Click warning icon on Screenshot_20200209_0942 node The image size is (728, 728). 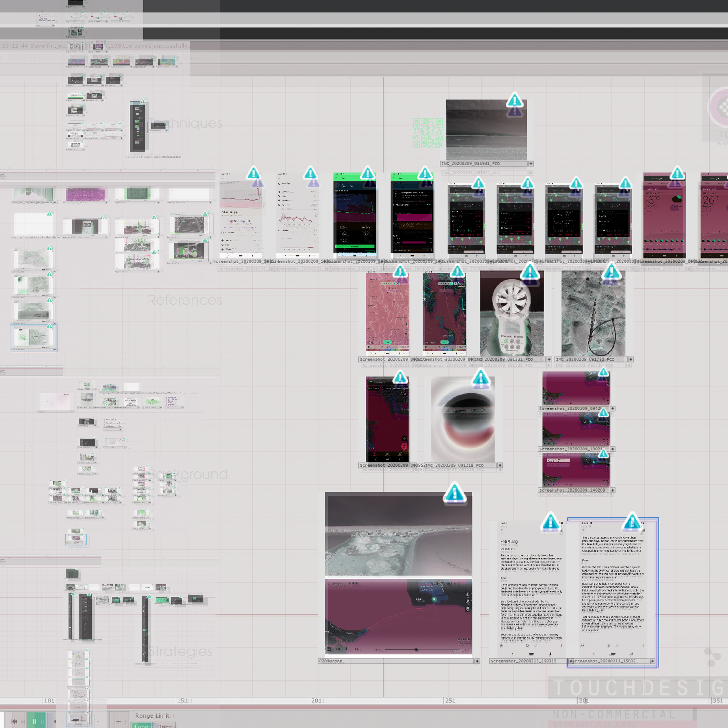[603, 373]
